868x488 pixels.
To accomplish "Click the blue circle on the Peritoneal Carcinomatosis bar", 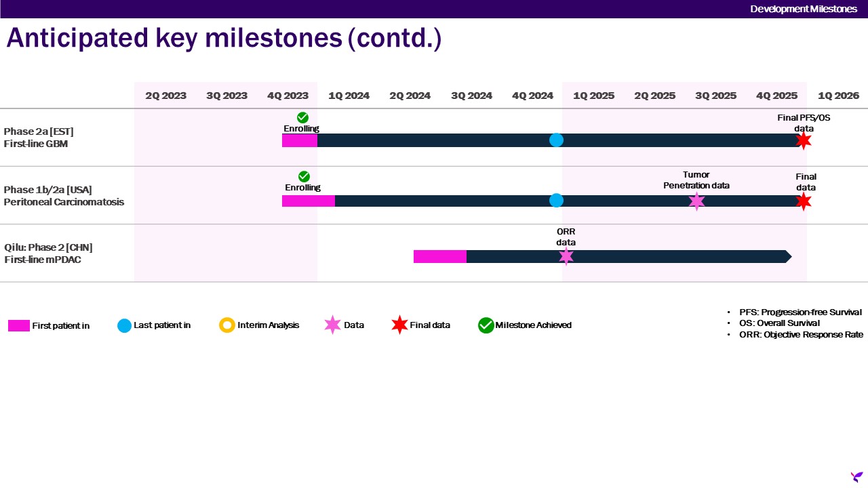I will [556, 201].
